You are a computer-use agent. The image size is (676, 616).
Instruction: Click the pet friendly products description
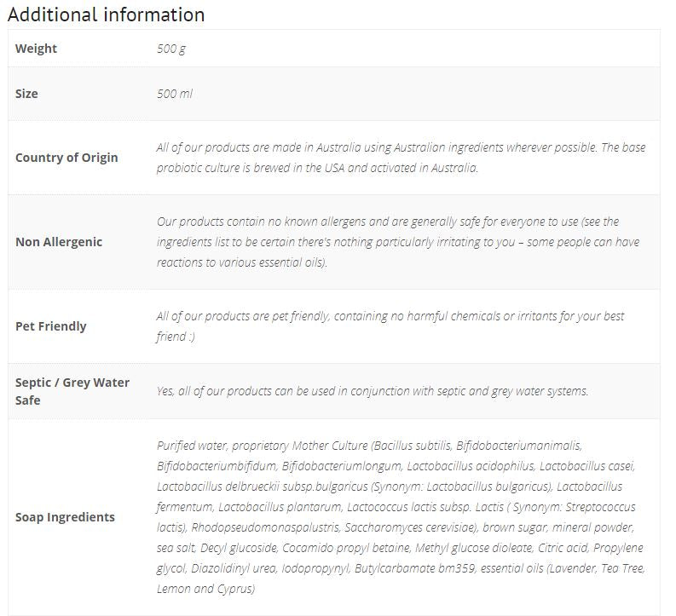390,326
